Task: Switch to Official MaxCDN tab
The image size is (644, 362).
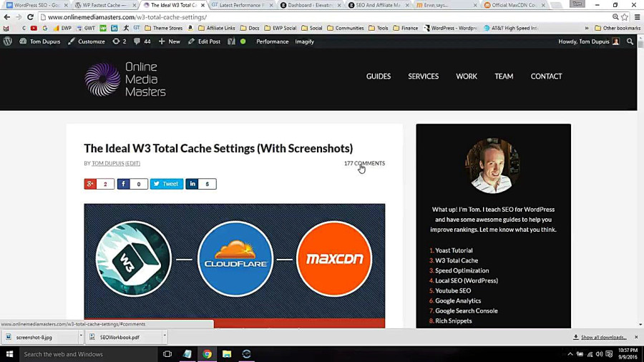Action: point(514,5)
